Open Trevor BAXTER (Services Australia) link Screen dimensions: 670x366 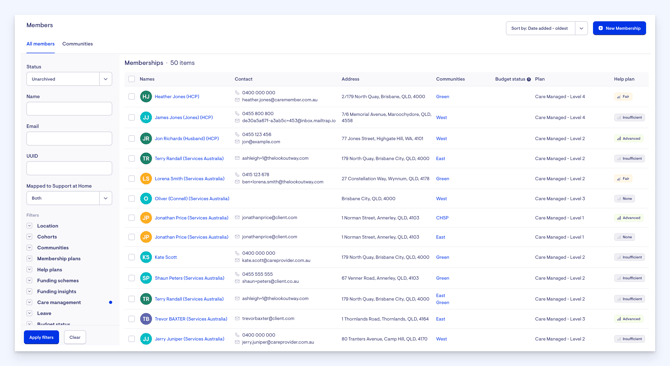pyautogui.click(x=191, y=319)
